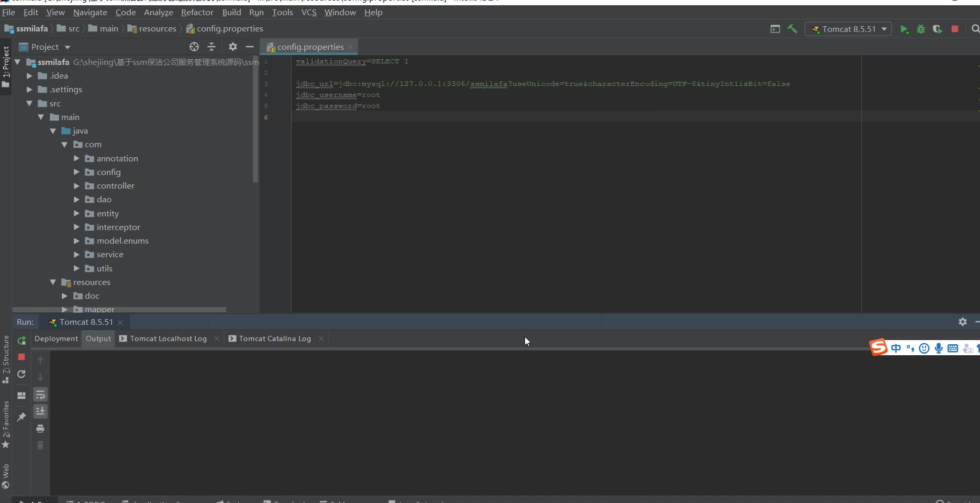Open the Tomcat 8.5.51 run configuration dropdown
This screenshot has height=503, width=980.
pyautogui.click(x=848, y=29)
